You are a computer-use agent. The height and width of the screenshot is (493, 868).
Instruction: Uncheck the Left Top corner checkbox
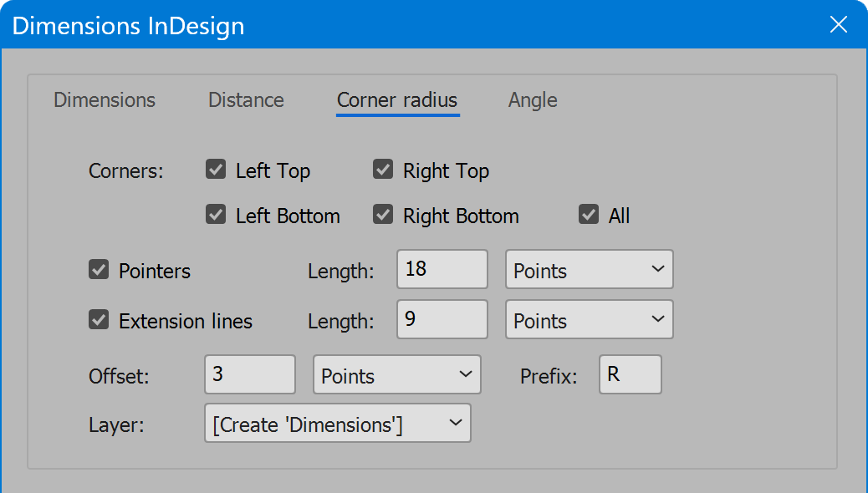(x=216, y=170)
